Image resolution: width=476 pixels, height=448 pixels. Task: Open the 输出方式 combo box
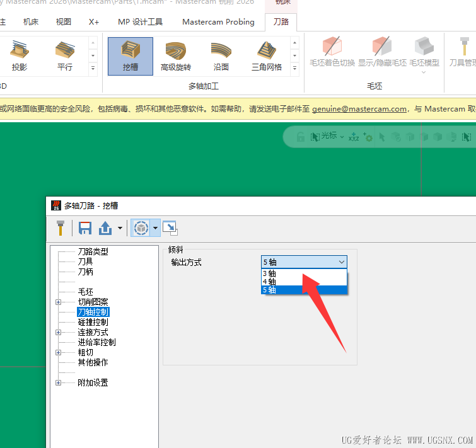[x=304, y=261]
